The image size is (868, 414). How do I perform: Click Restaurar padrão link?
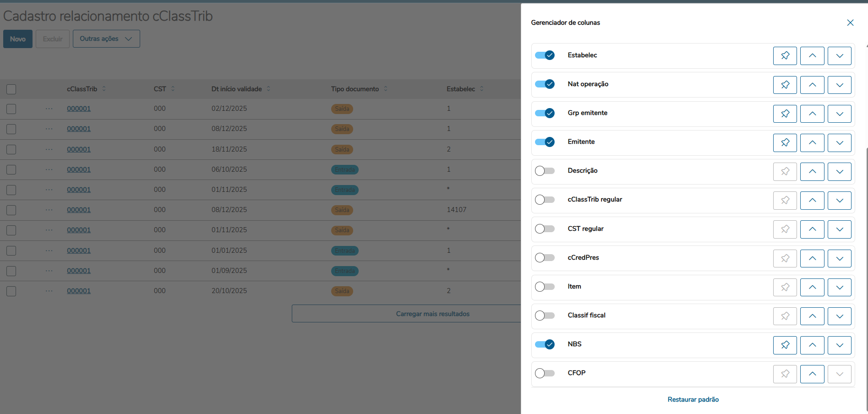coord(693,399)
